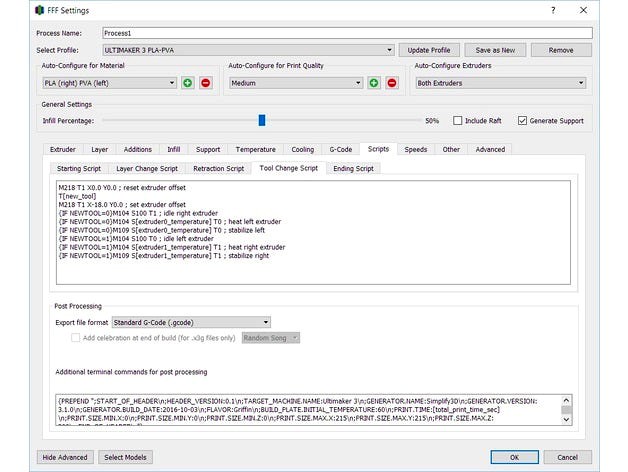The image size is (628, 472).
Task: Open the material dropdown showing PLA PVA
Action: (111, 83)
